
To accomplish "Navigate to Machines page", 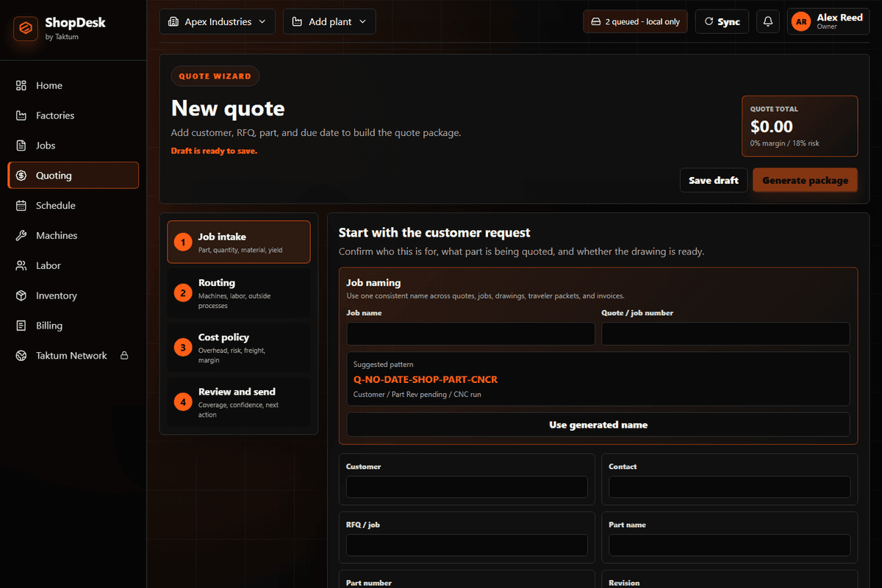I will click(73, 236).
